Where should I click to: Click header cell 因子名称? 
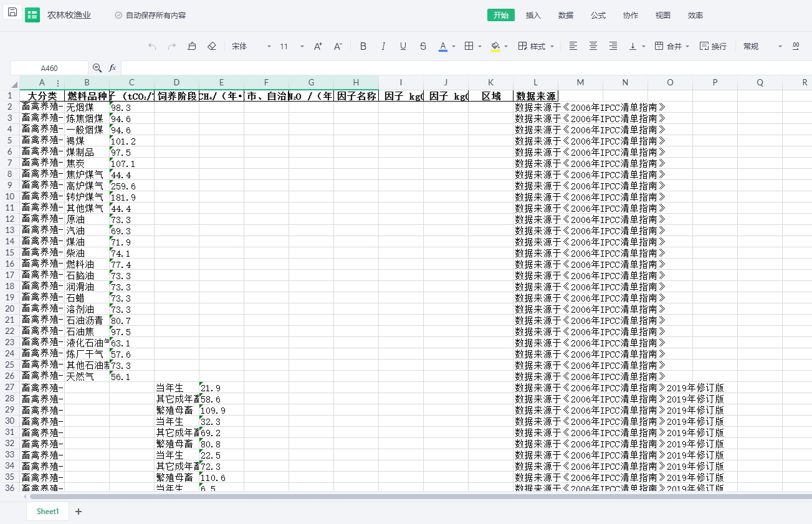(356, 96)
